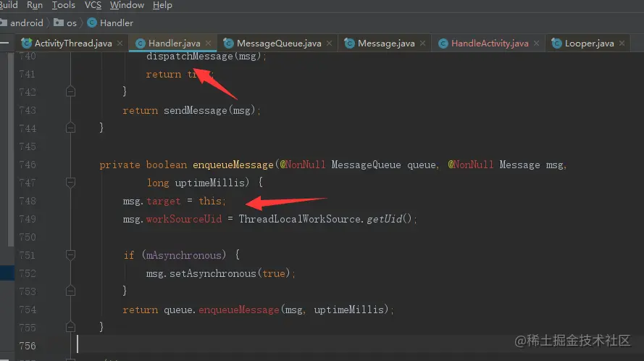Click msg.target field on line 748
644x361 pixels.
pyautogui.click(x=164, y=201)
